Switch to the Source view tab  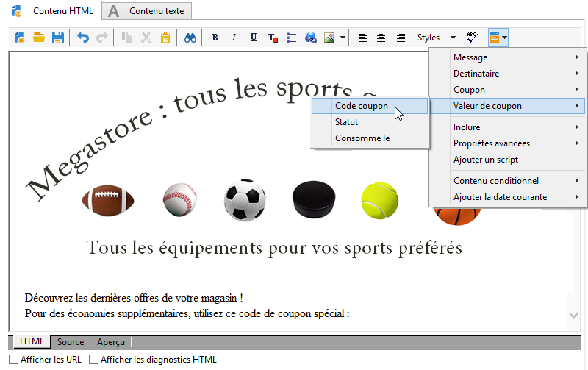tap(71, 342)
